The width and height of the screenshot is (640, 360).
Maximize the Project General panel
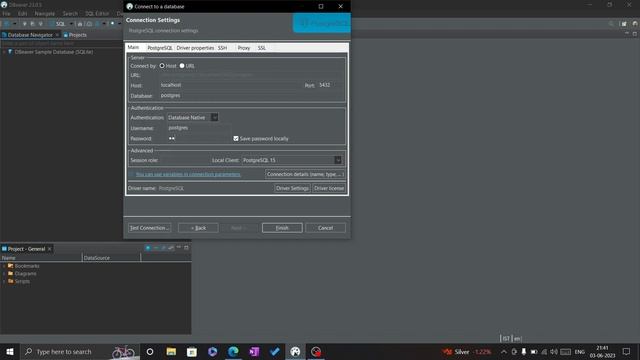tap(186, 247)
